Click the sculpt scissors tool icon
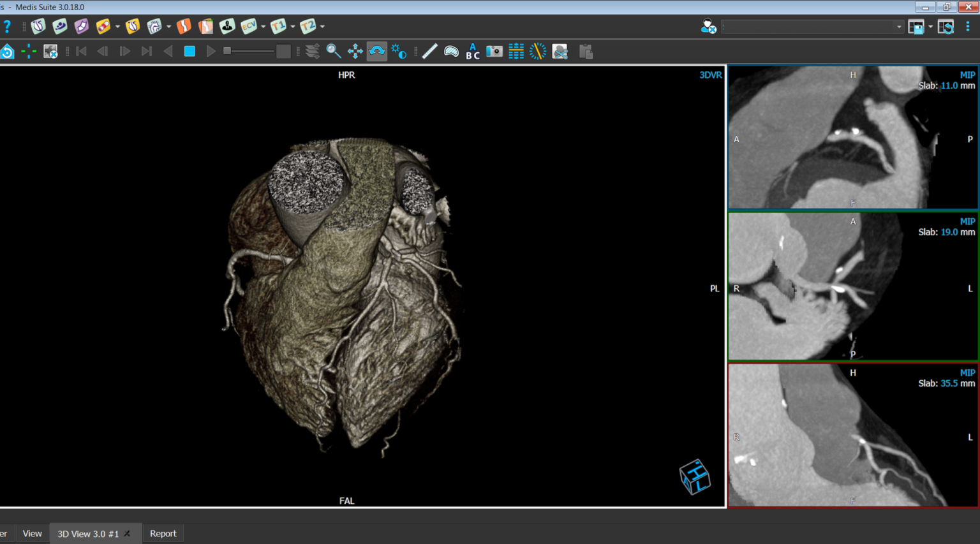The width and height of the screenshot is (980, 544). point(560,52)
